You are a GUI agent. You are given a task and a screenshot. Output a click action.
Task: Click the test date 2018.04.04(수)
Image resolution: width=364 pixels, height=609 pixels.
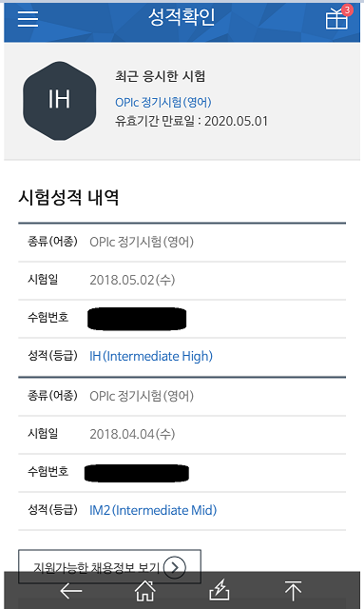pos(132,434)
